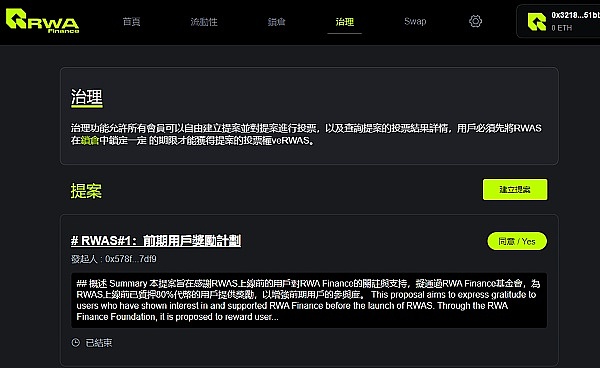
Task: Open settings via the gear icon
Action: (475, 21)
